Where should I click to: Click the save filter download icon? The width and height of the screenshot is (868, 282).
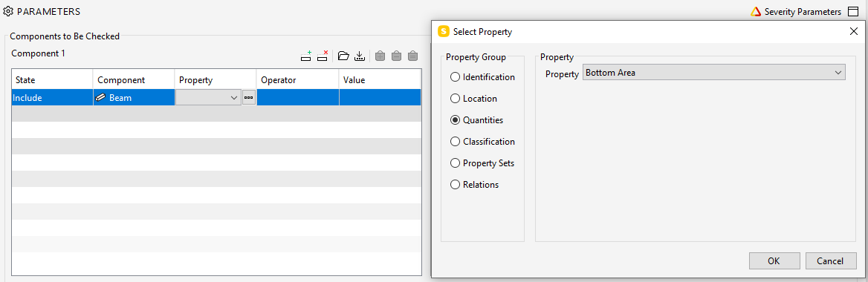coord(360,56)
